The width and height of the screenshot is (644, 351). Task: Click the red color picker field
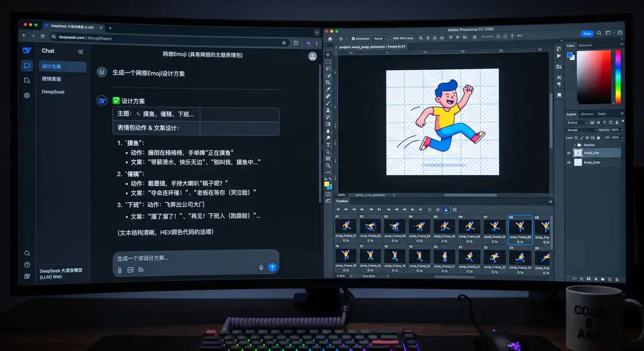click(594, 77)
